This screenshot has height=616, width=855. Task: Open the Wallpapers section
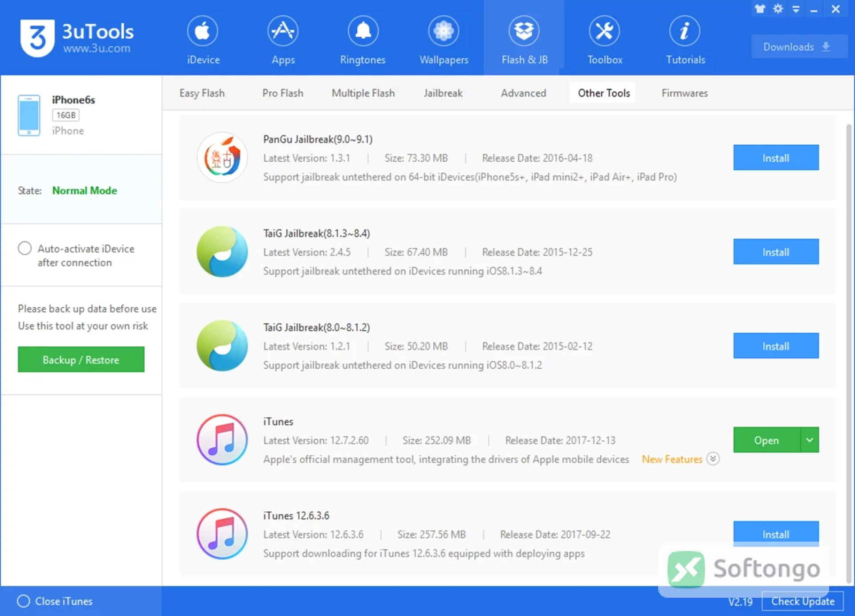pyautogui.click(x=444, y=40)
